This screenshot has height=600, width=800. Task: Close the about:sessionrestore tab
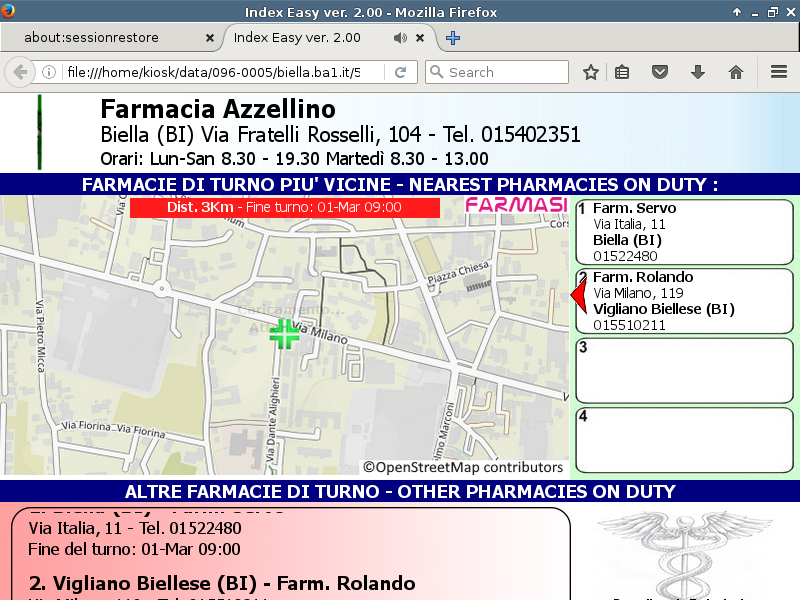(x=209, y=38)
